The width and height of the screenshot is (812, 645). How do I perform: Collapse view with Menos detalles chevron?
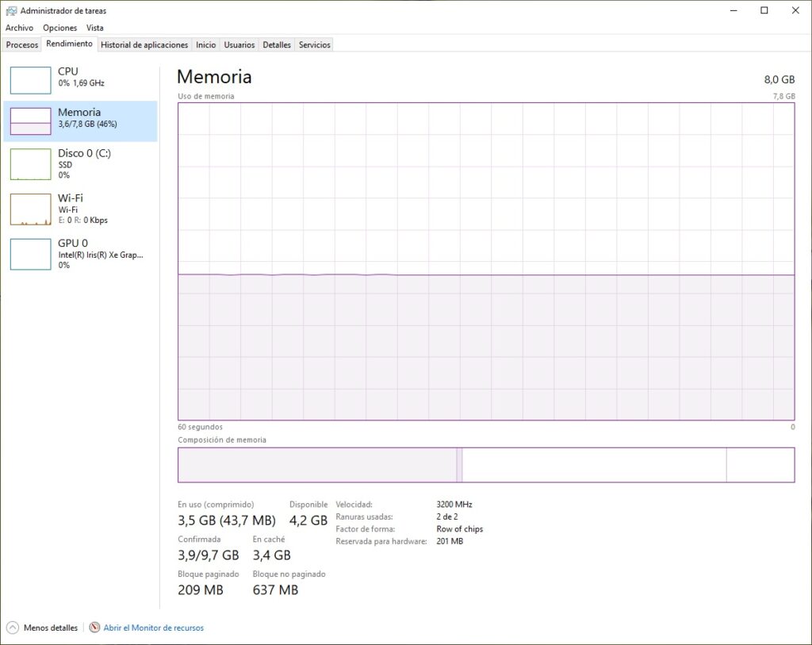tap(13, 628)
